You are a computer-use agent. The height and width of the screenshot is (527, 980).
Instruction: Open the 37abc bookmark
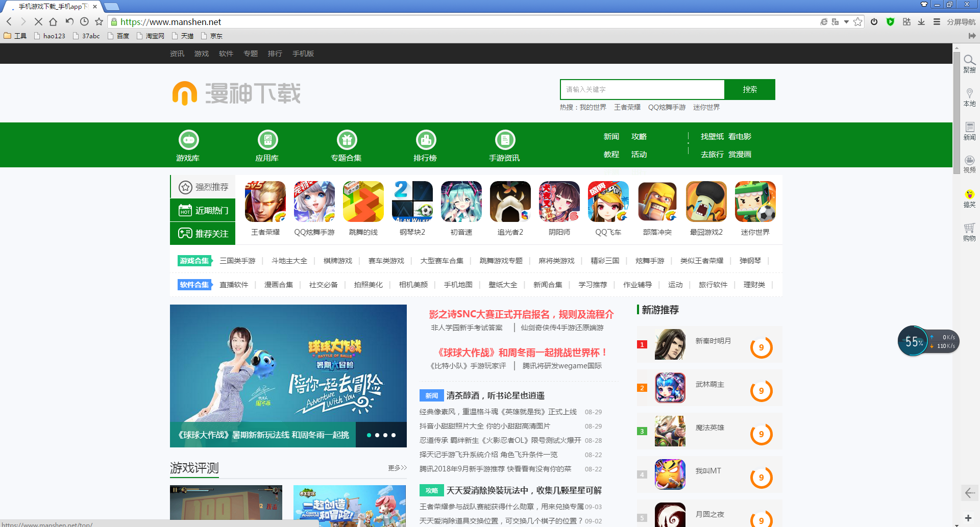tap(87, 36)
